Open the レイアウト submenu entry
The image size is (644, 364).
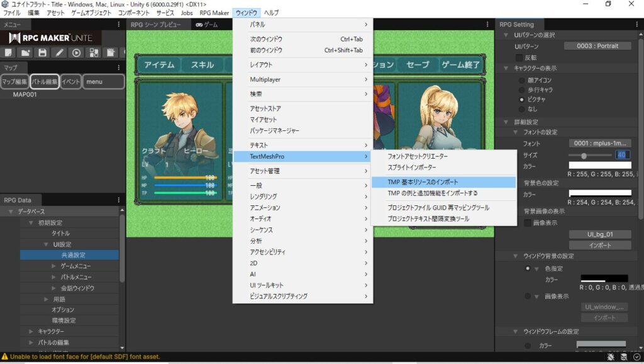coord(303,65)
